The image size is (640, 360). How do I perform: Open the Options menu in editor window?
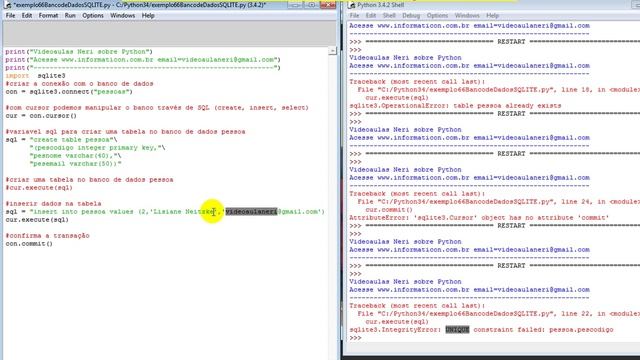point(93,16)
